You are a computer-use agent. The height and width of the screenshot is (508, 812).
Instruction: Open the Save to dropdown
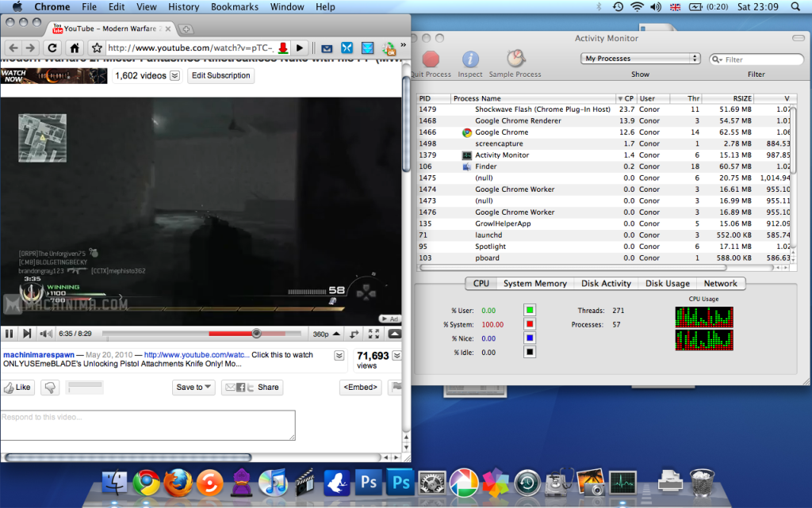click(193, 388)
